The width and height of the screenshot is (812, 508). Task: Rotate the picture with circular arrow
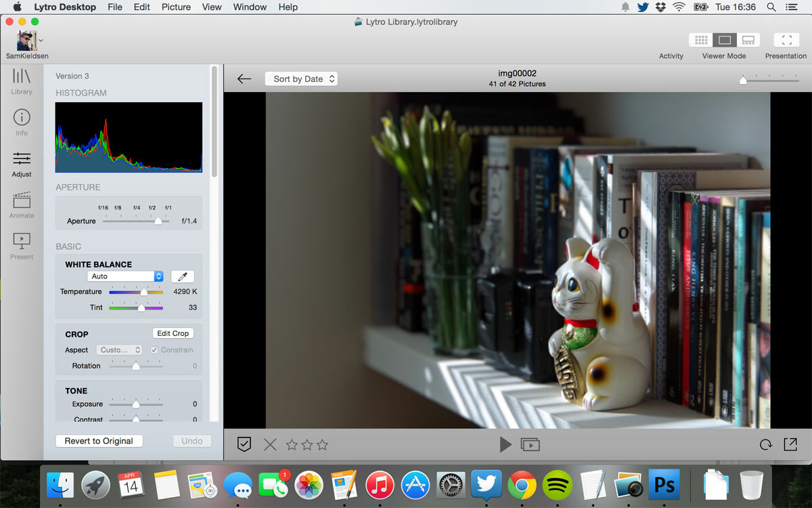coord(765,445)
